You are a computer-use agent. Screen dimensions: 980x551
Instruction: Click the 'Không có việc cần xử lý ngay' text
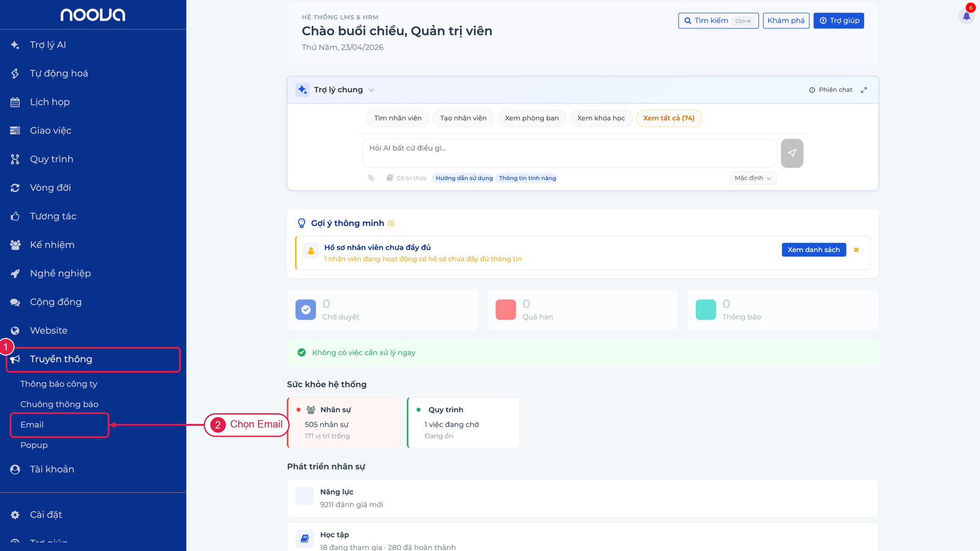pos(364,353)
